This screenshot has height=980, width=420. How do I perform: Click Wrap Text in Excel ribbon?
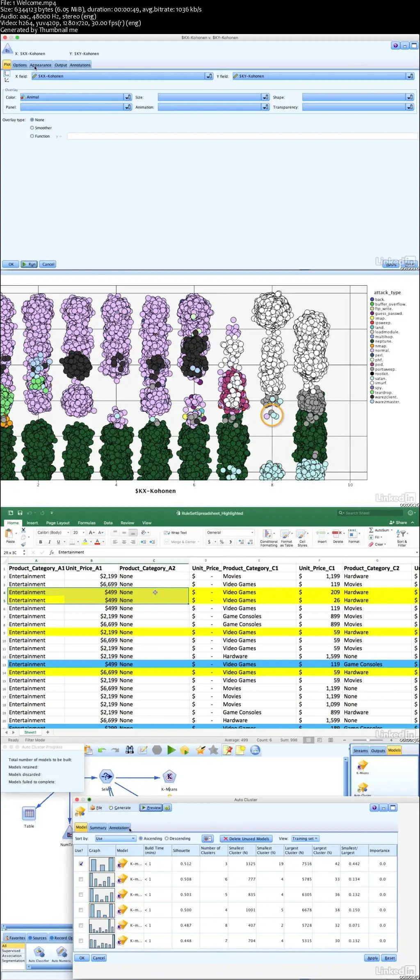176,532
